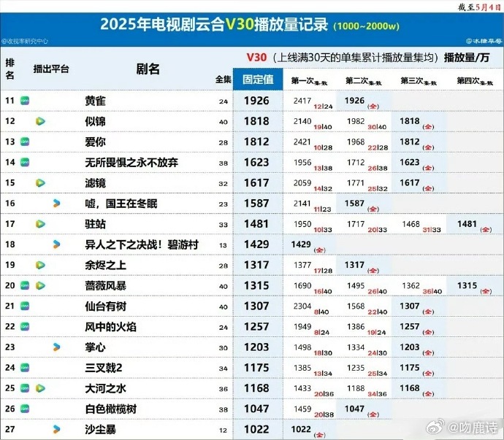Click the drama name 掌心
This screenshot has height=440, width=504.
tap(96, 347)
